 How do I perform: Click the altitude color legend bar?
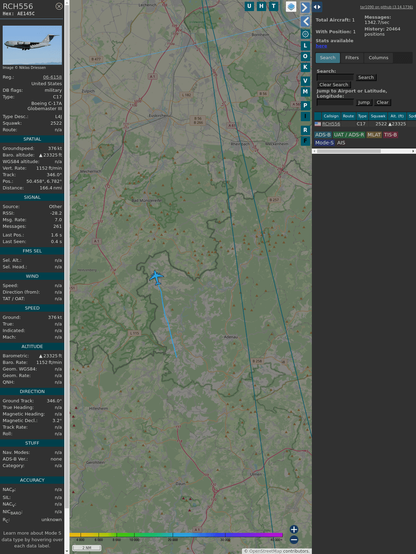[x=176, y=535]
